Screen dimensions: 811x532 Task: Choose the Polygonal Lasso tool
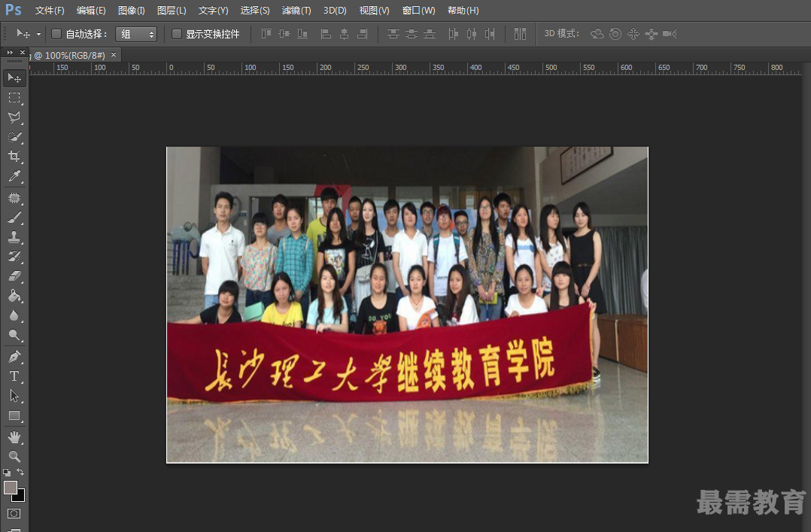coord(14,117)
